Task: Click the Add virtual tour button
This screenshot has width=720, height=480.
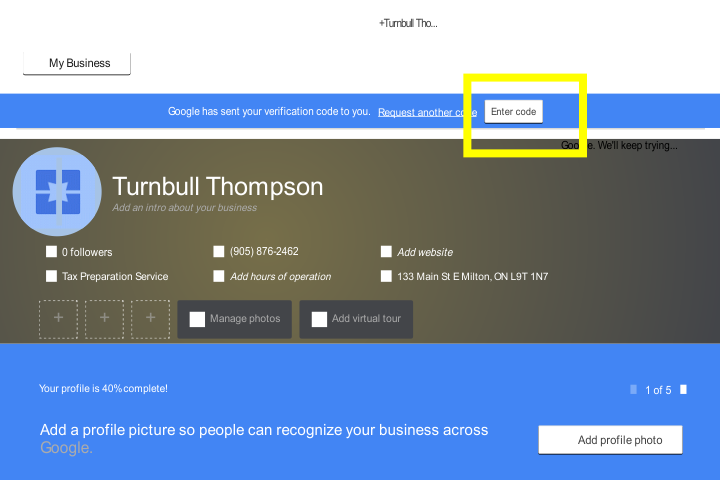Action: pos(356,319)
